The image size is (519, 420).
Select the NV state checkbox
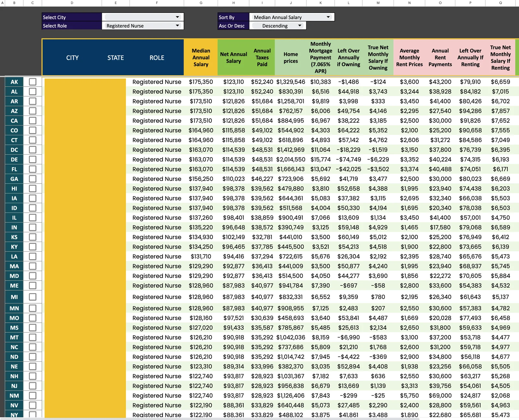[32, 405]
